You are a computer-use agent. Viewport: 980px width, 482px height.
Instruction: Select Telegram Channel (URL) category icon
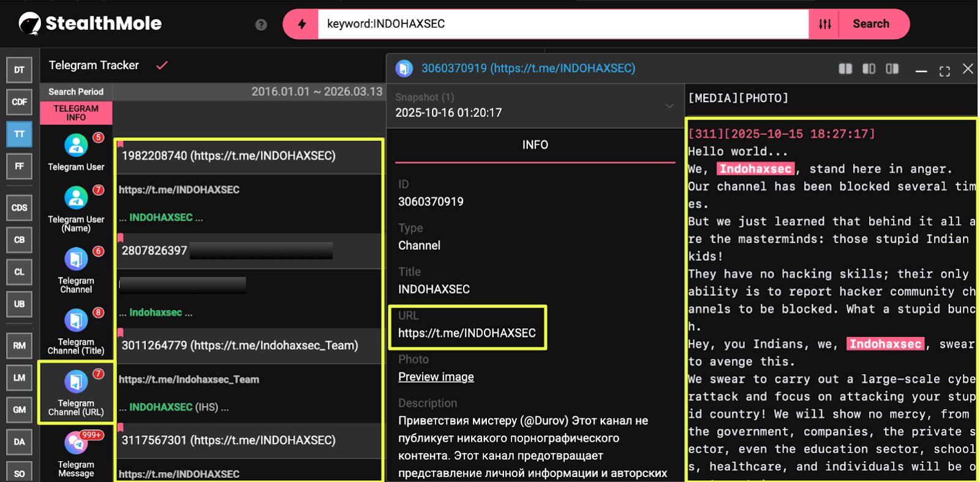[x=76, y=382]
